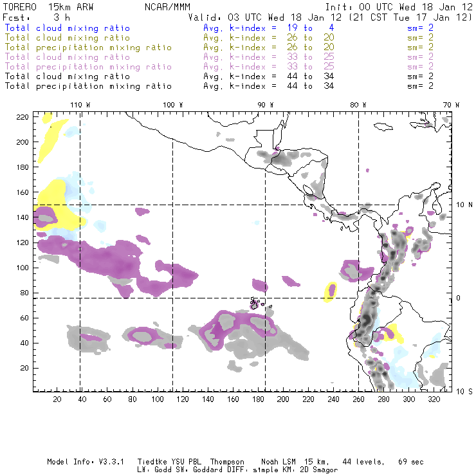
Task: Click the "0" equator latitude label
Action: pos(459,298)
